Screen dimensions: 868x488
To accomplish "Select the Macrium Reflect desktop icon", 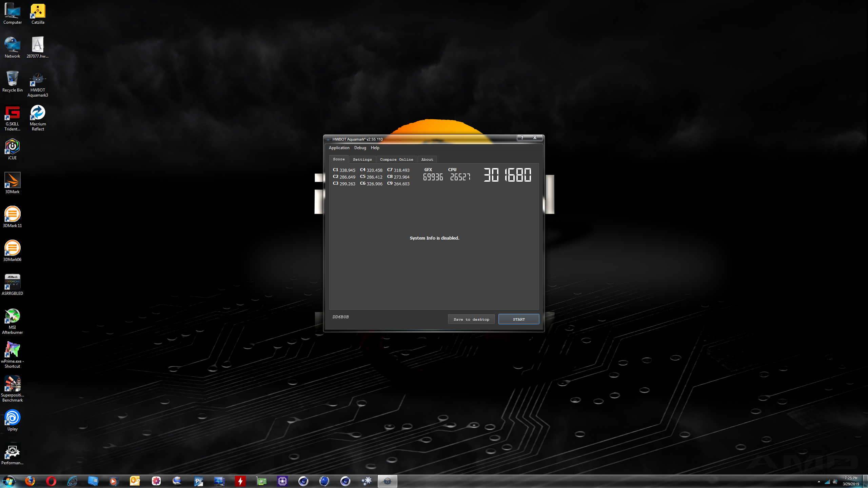I will click(x=38, y=118).
